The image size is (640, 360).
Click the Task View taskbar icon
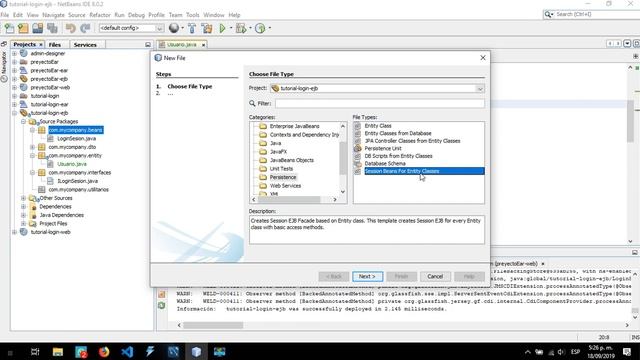tap(35, 351)
